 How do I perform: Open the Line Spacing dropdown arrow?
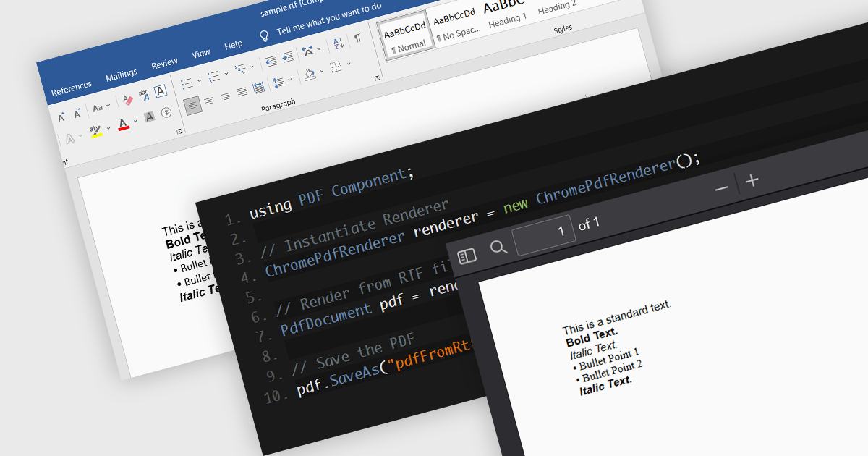pyautogui.click(x=290, y=80)
